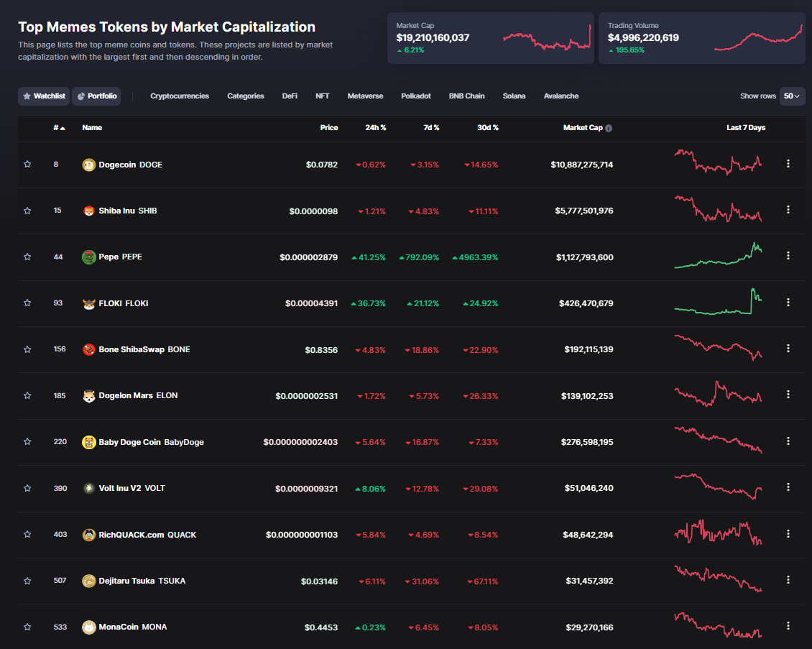Open the three-dot menu for Pepe row
This screenshot has width=812, height=649.
[788, 256]
